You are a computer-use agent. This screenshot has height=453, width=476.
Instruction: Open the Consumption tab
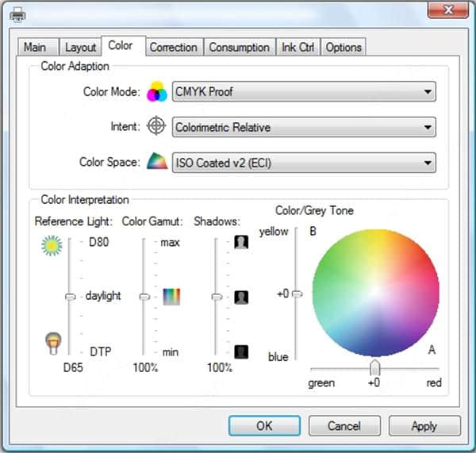(240, 48)
